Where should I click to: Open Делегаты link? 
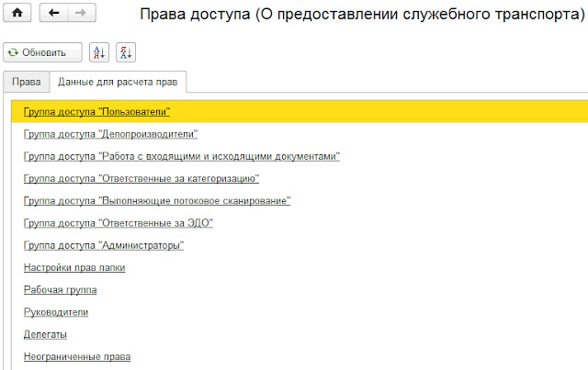pyautogui.click(x=45, y=334)
